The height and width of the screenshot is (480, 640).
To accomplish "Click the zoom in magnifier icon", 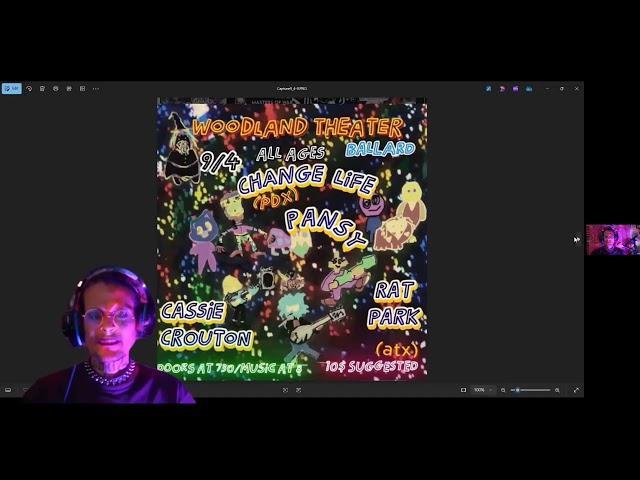I will point(557,390).
